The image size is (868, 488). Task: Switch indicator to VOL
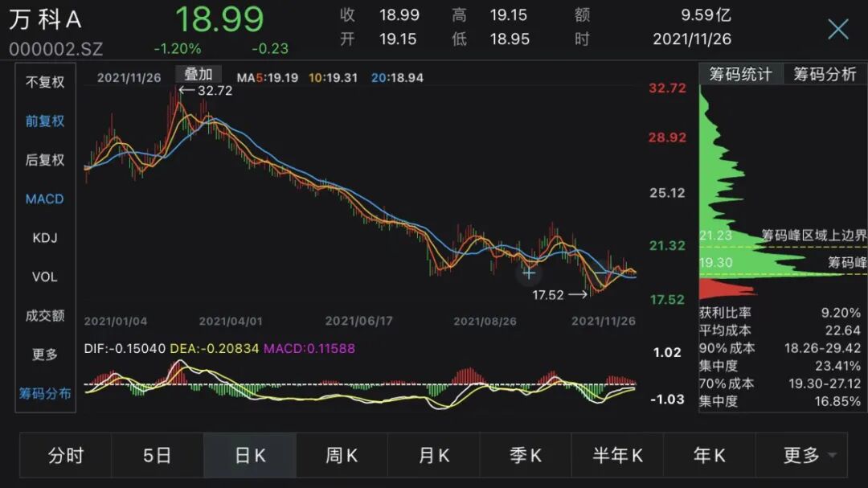[45, 277]
